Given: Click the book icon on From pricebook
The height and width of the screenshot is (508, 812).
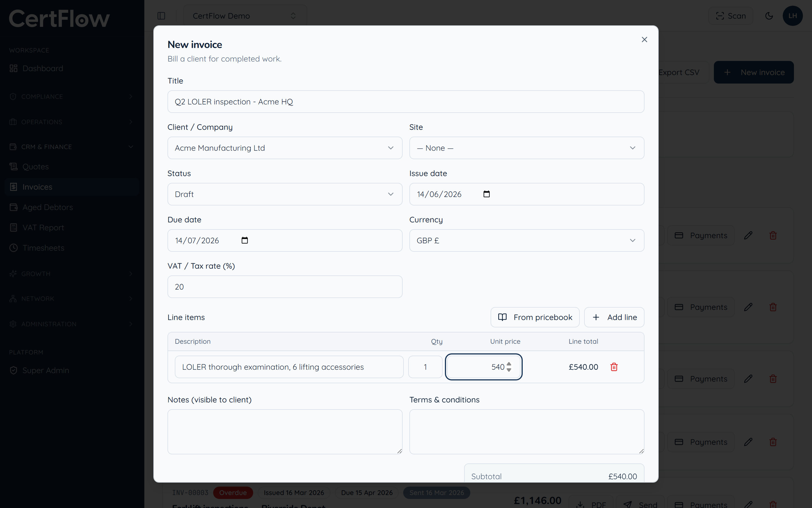Looking at the screenshot, I should (x=502, y=317).
